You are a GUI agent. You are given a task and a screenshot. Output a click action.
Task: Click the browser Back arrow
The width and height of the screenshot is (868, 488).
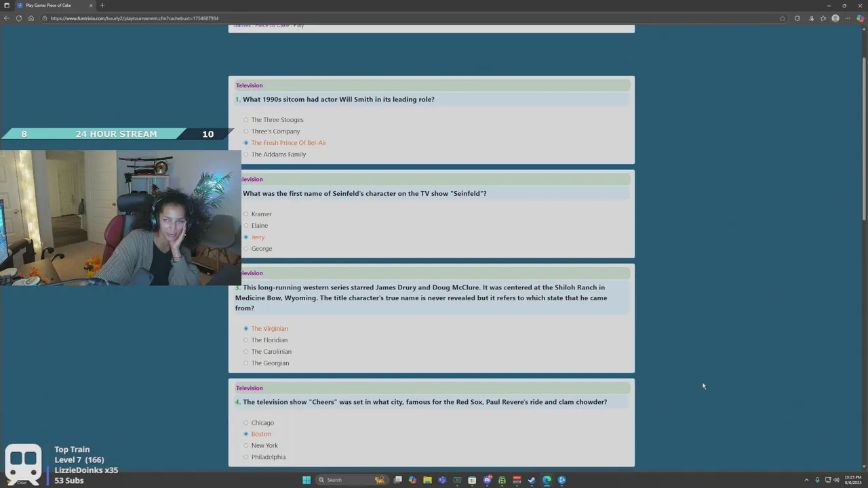(7, 18)
